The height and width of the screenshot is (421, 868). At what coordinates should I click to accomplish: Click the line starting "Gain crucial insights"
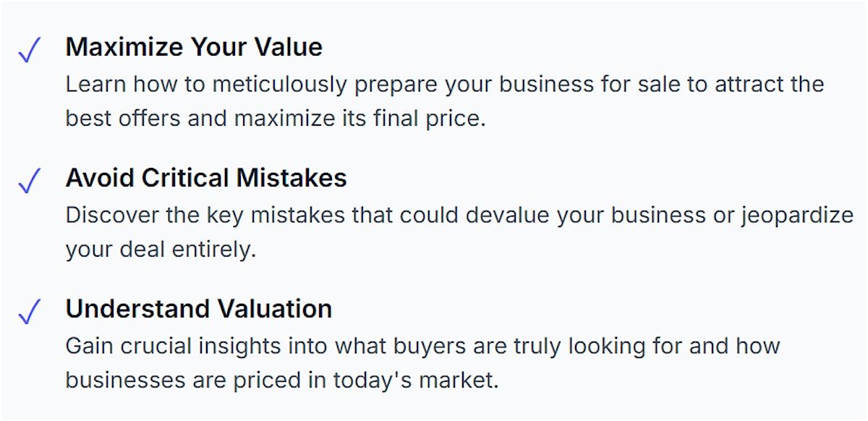coord(422,345)
